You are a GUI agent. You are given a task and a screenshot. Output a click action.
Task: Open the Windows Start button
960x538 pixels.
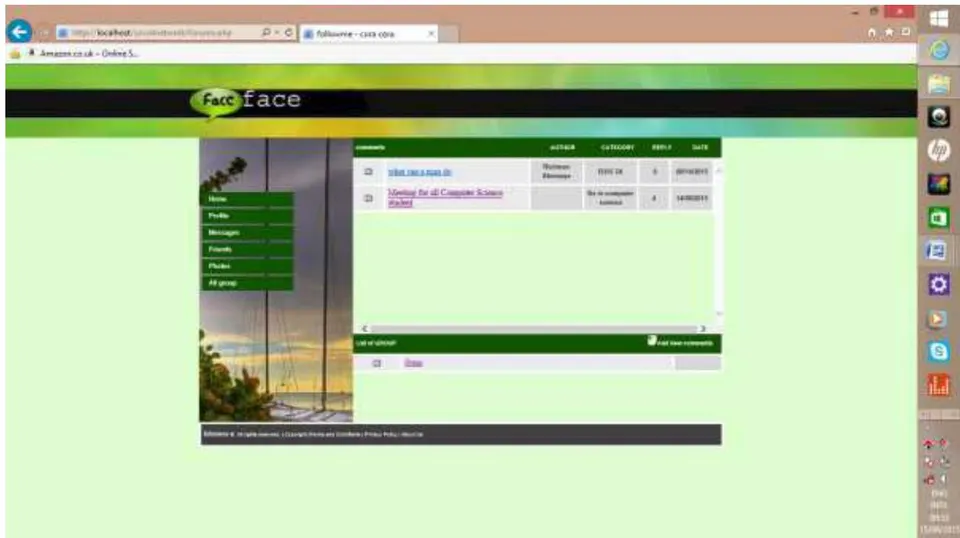point(939,19)
